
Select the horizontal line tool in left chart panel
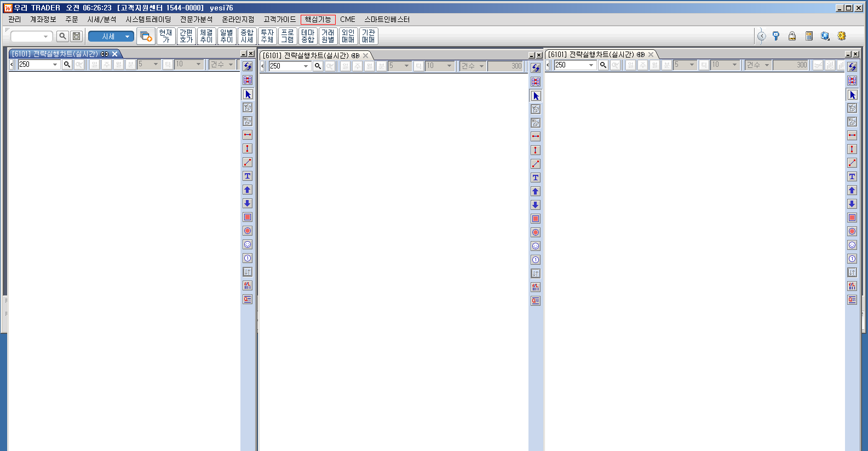click(248, 135)
